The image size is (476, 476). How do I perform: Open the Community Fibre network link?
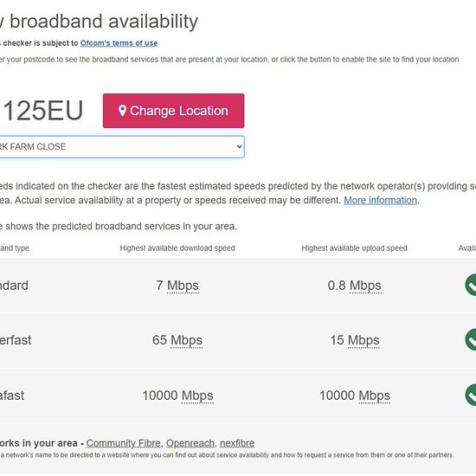click(x=123, y=443)
